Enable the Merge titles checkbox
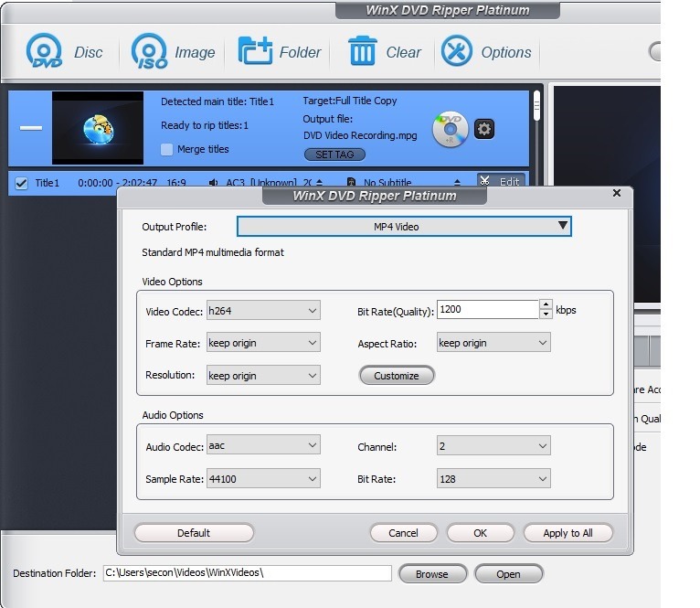This screenshot has height=608, width=700. click(166, 149)
